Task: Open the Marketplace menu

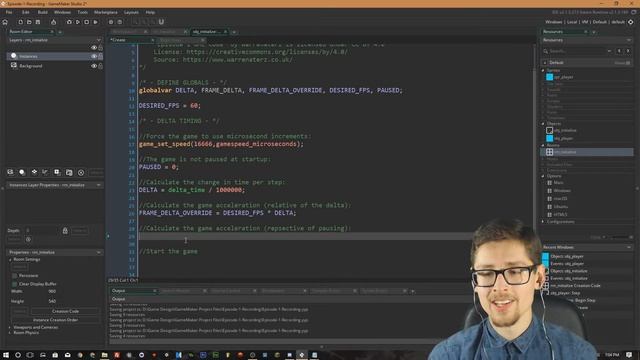Action: pyautogui.click(x=106, y=13)
